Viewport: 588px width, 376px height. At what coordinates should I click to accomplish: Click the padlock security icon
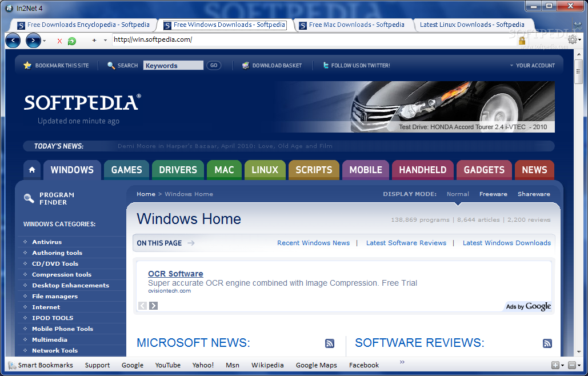[522, 40]
